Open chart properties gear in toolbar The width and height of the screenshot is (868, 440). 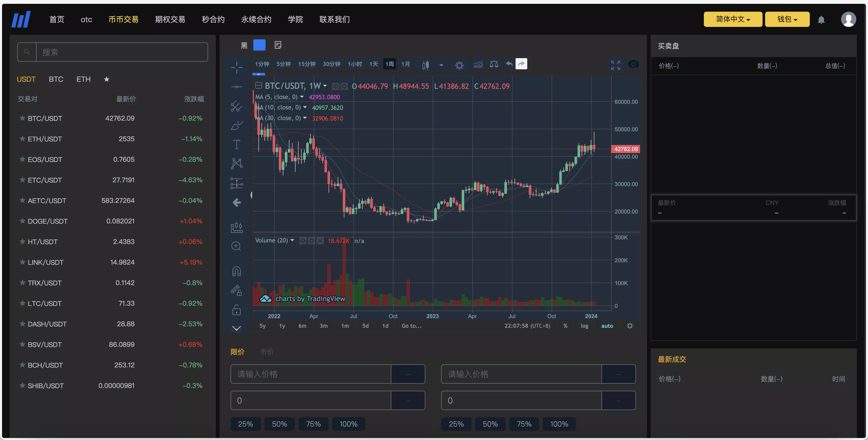pos(459,65)
